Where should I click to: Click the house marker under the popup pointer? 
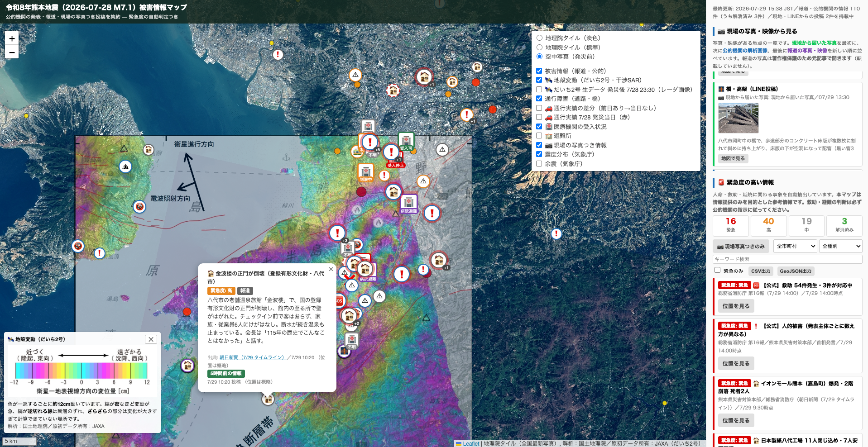coord(268,399)
